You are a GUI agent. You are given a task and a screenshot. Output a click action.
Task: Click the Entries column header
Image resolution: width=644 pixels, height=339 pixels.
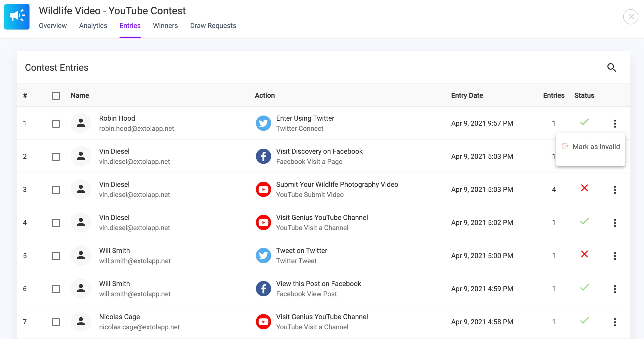pos(554,95)
